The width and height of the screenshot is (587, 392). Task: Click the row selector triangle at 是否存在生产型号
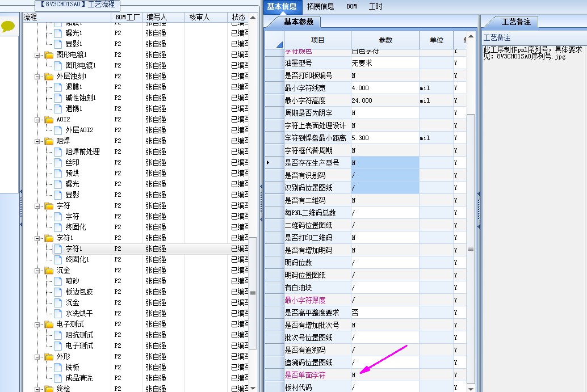(x=268, y=163)
